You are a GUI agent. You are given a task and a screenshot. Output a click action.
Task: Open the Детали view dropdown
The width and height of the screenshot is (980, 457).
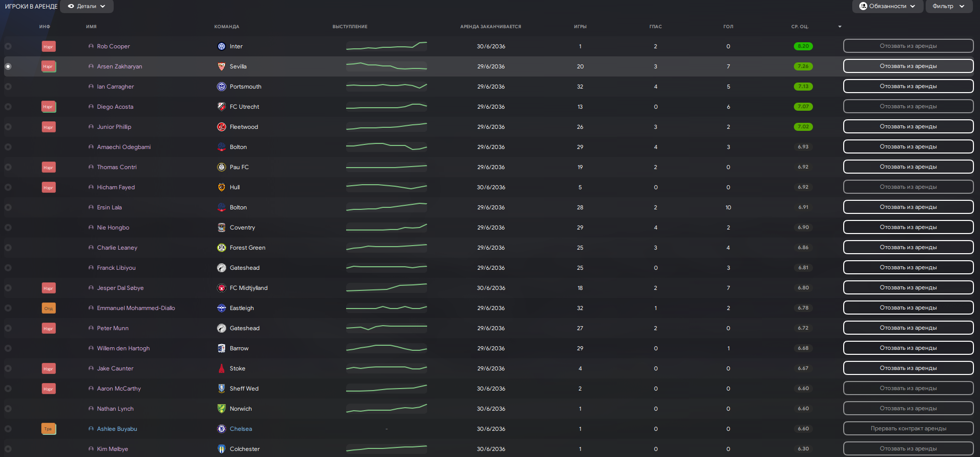[87, 7]
